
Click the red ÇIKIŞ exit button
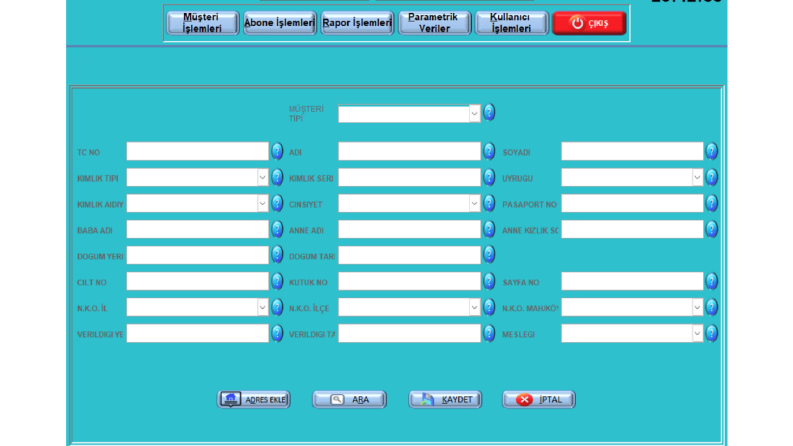tap(589, 23)
